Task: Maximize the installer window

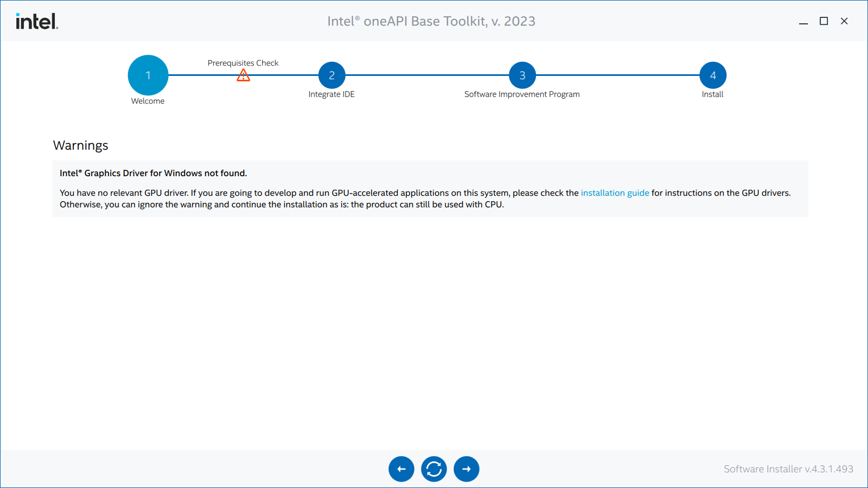Action: tap(824, 21)
